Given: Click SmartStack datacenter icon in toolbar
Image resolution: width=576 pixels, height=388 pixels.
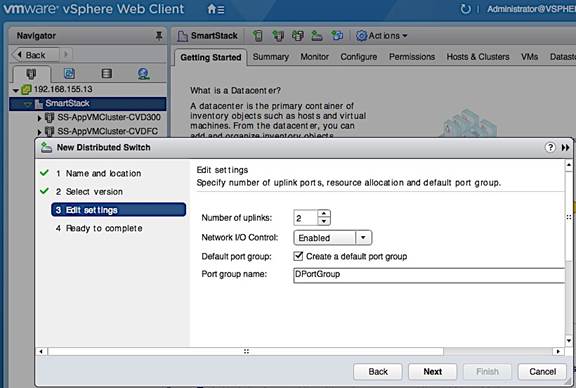Looking at the screenshot, I should (x=182, y=36).
